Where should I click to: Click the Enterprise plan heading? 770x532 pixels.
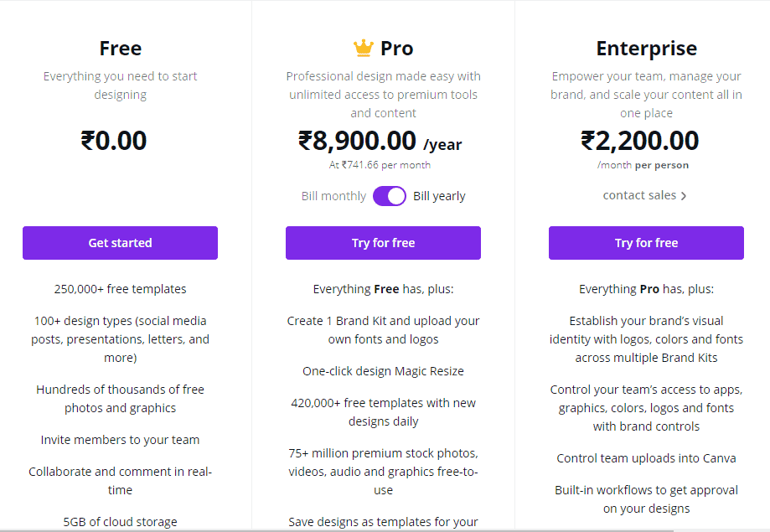[646, 48]
